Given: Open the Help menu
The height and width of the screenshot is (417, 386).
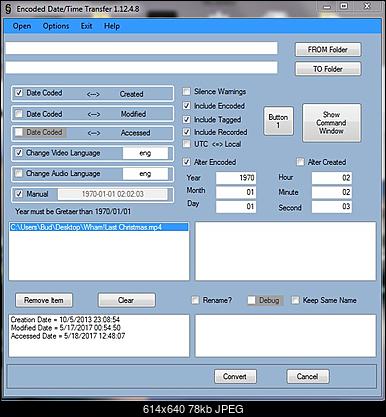Looking at the screenshot, I should click(x=112, y=26).
